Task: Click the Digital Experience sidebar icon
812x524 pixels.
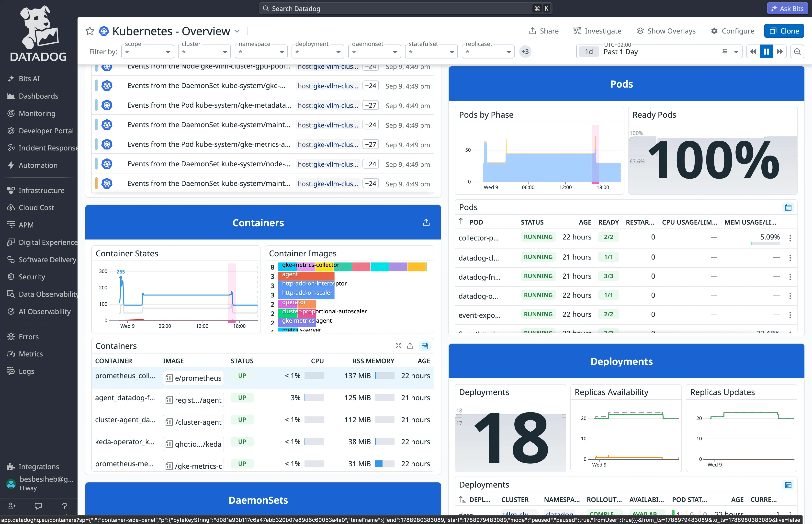Action: point(11,242)
